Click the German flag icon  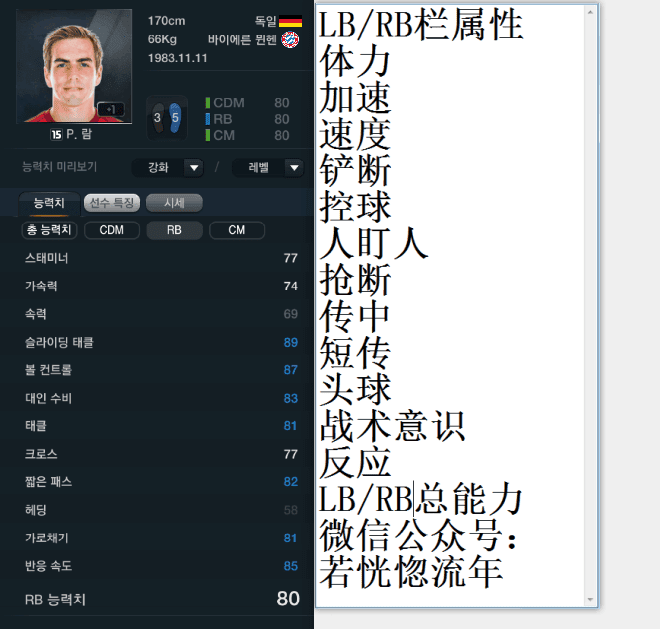click(x=290, y=21)
